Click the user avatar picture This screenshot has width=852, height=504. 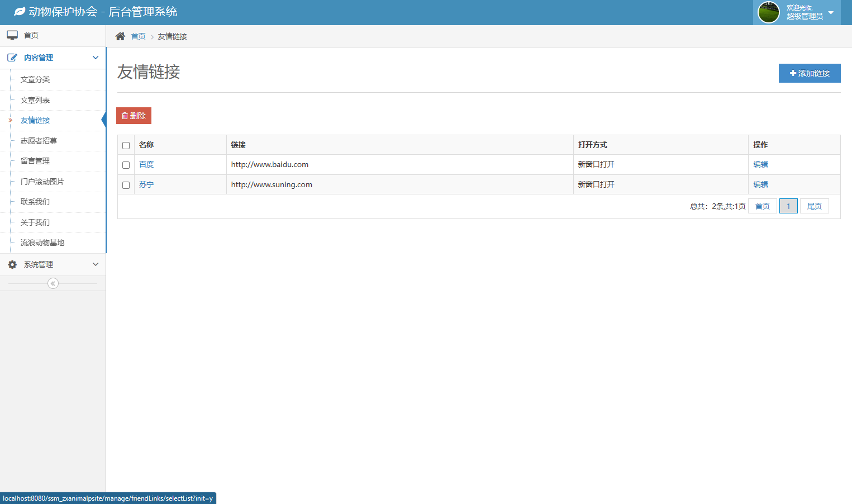[x=768, y=12]
